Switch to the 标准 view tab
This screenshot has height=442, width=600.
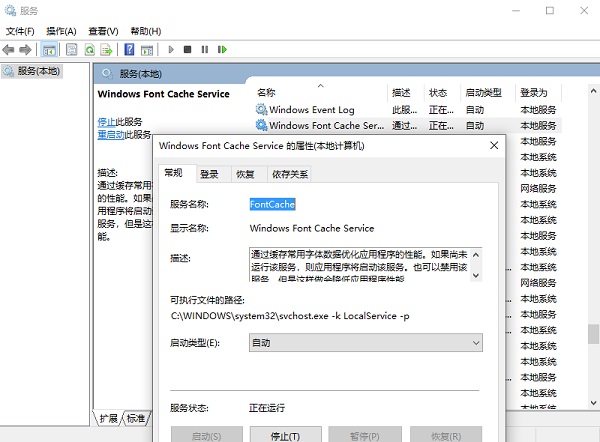[136, 418]
